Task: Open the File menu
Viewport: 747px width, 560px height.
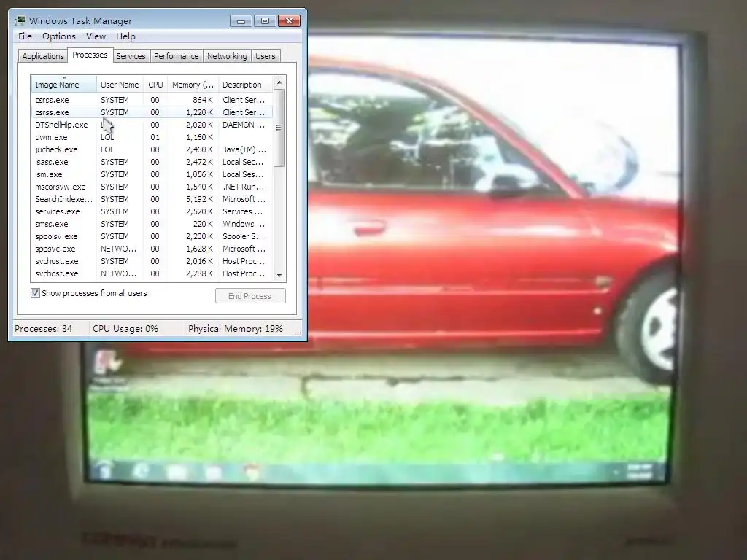Action: pyautogui.click(x=25, y=36)
